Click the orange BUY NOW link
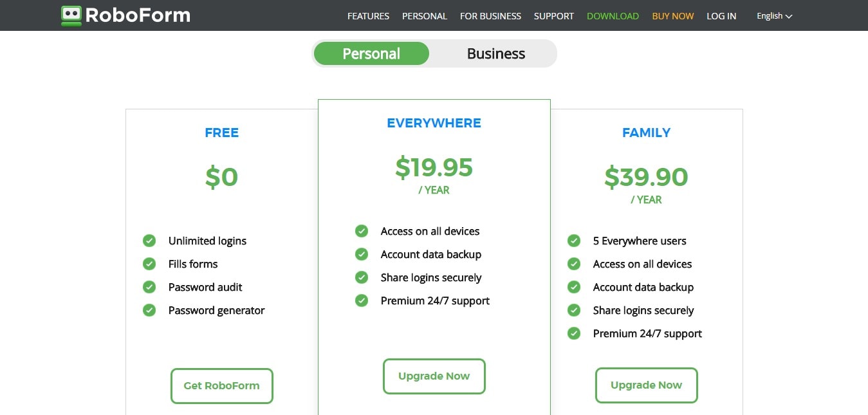 tap(673, 16)
